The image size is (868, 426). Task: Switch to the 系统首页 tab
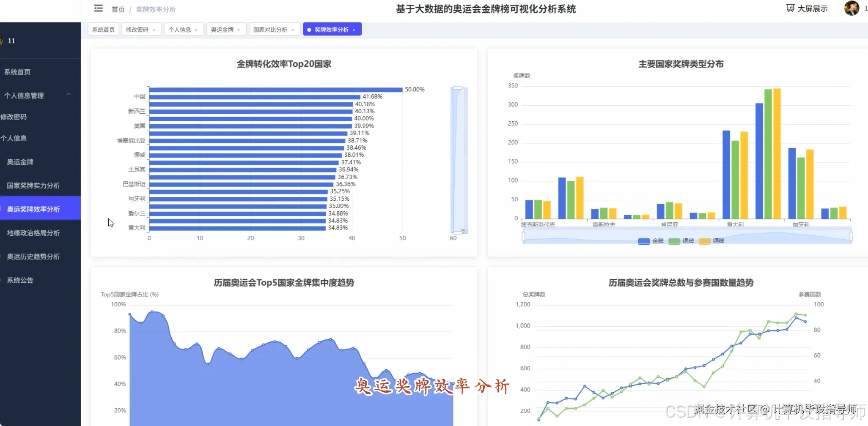tap(103, 29)
